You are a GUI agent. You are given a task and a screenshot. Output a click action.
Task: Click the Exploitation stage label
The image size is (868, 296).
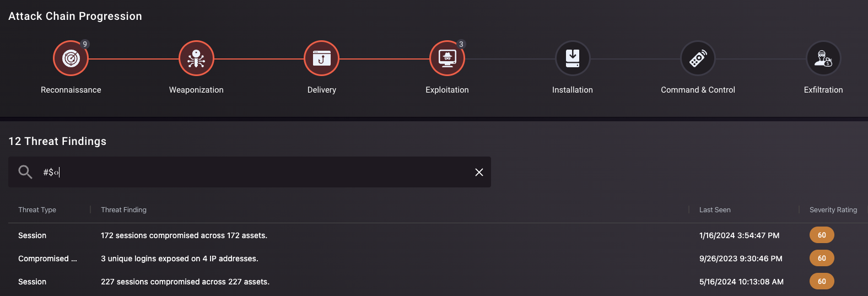(447, 90)
